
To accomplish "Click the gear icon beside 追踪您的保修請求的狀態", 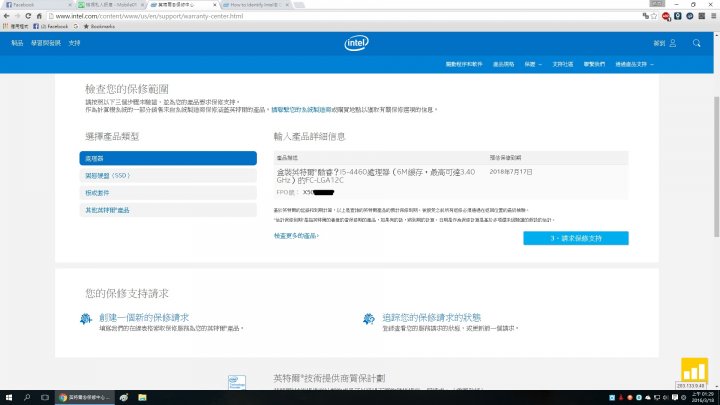I will (x=369, y=319).
